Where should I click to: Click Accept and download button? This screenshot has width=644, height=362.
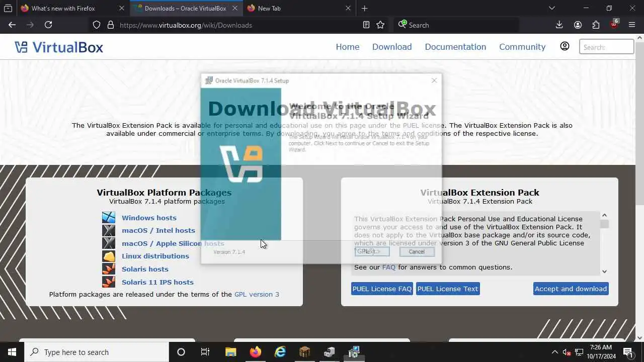[x=571, y=289]
